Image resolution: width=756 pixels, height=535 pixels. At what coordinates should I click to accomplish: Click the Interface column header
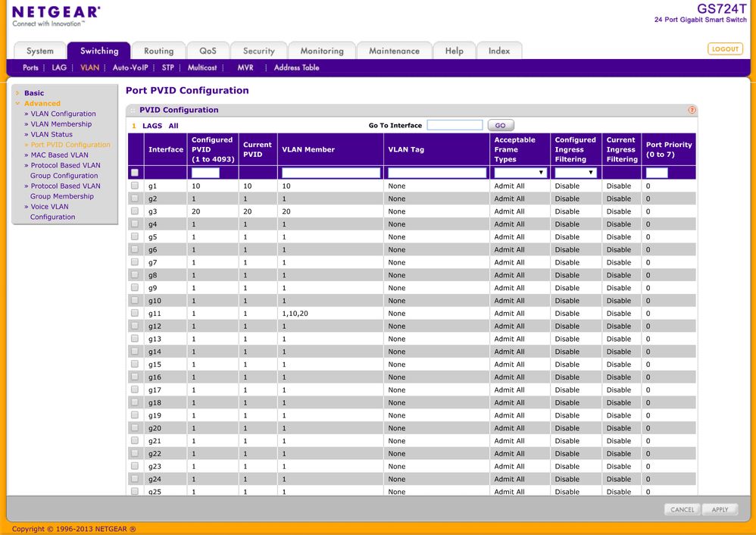[166, 149]
